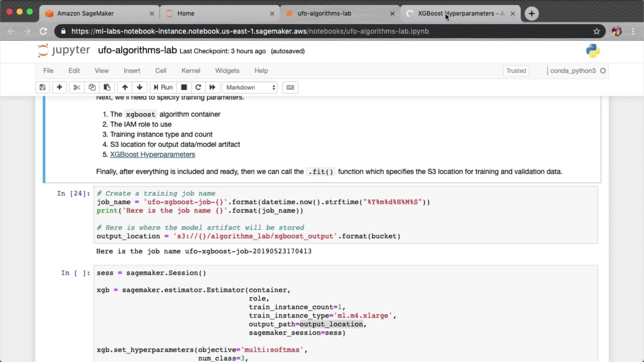
Task: Interrupt the kernel with stop icon
Action: pyautogui.click(x=184, y=87)
